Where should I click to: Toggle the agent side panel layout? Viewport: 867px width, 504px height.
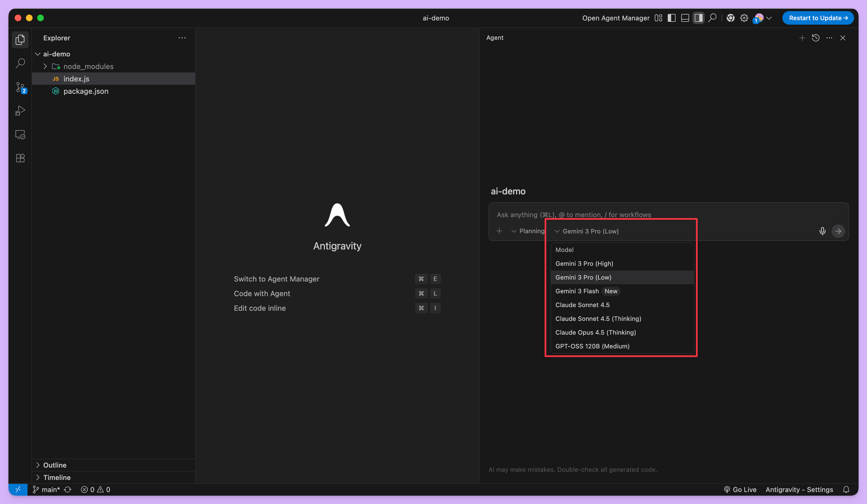698,18
